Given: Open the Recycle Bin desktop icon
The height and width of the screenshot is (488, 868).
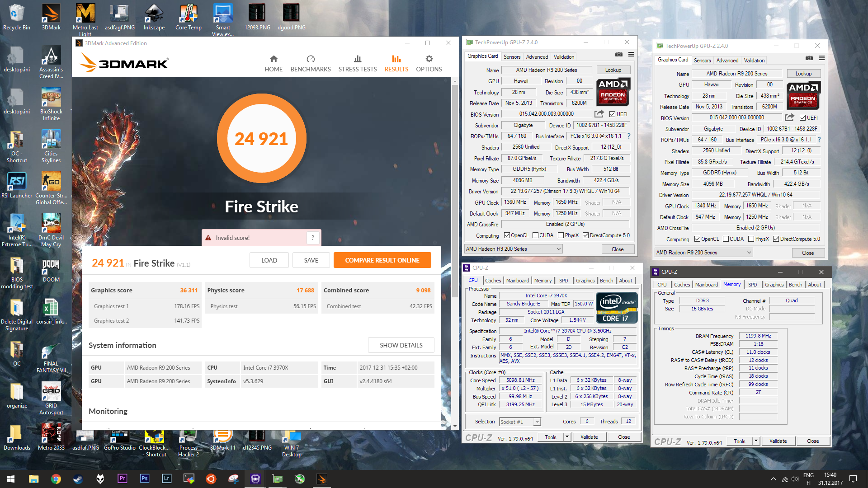Looking at the screenshot, I should tap(17, 17).
